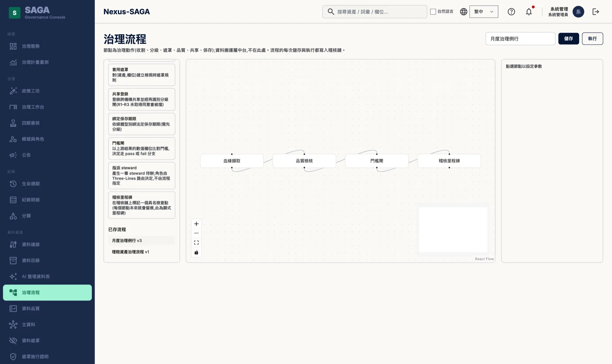612x364 pixels.
Task: Toggle canvas interactivity lock icon
Action: click(x=196, y=252)
